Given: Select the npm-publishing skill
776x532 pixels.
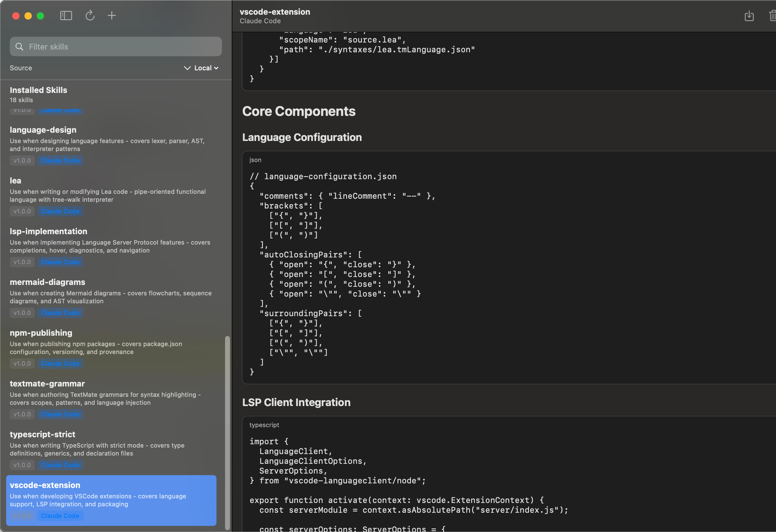Looking at the screenshot, I should click(111, 348).
